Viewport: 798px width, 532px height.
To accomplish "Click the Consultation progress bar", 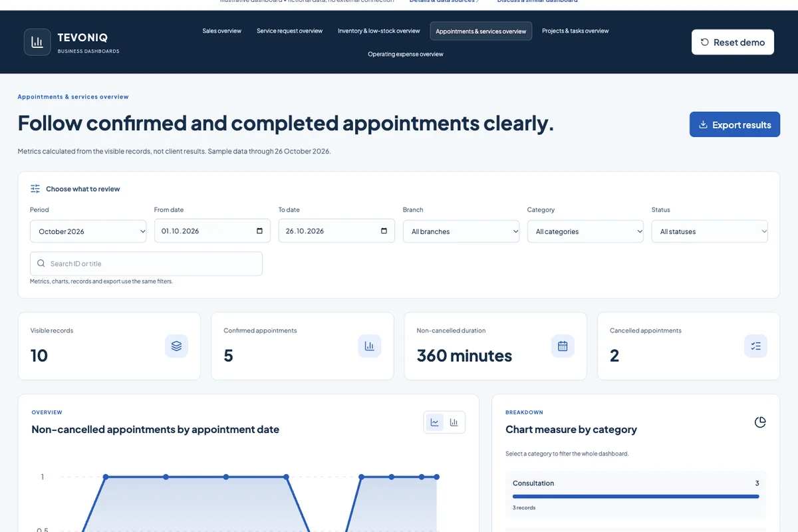I will coord(636,496).
